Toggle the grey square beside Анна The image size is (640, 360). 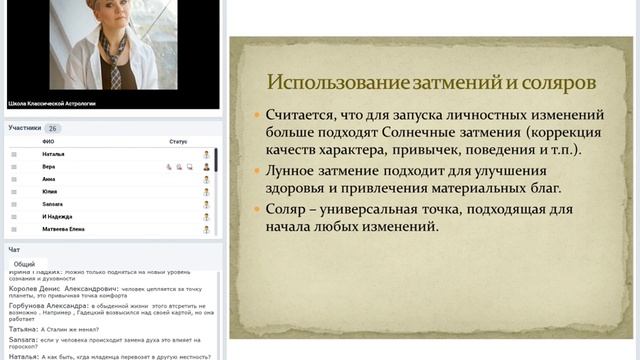pos(14,179)
